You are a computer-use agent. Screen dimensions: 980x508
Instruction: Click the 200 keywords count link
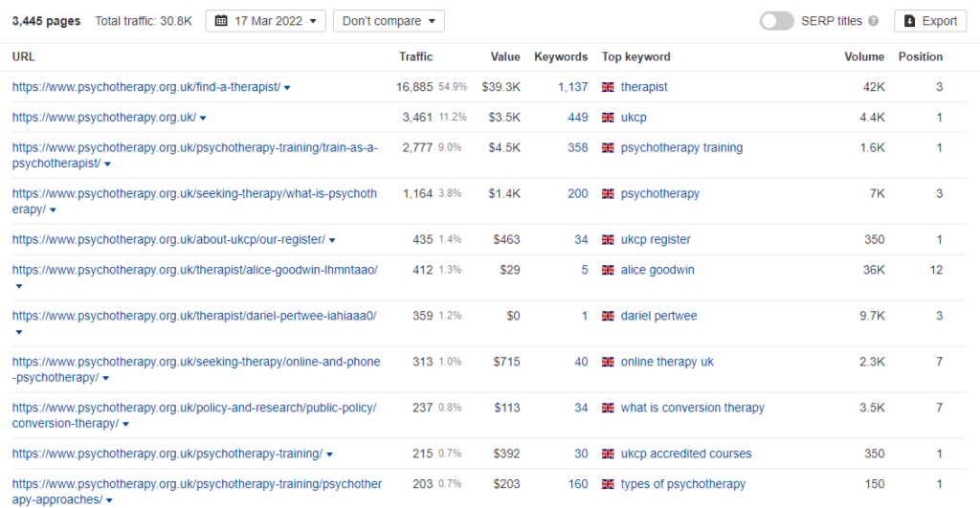pos(577,193)
